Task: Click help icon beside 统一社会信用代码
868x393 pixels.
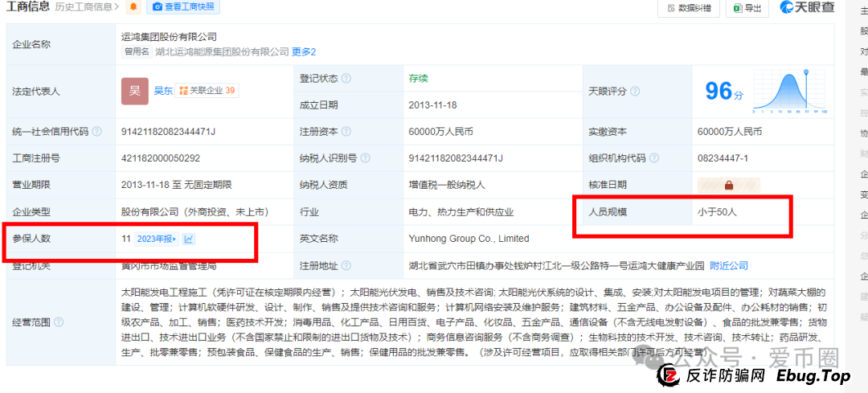Action: coord(97,132)
